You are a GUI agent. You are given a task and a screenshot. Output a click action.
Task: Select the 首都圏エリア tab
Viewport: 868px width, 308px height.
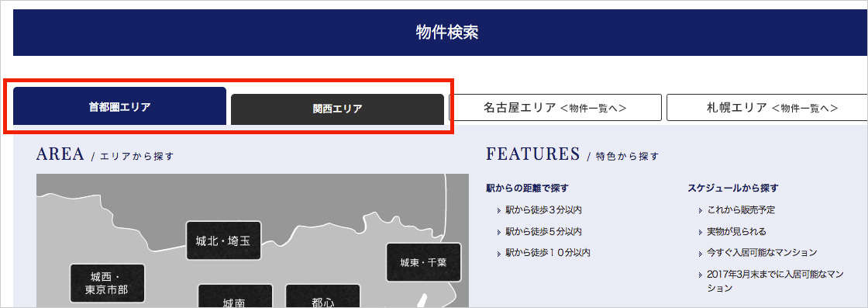coord(119,106)
